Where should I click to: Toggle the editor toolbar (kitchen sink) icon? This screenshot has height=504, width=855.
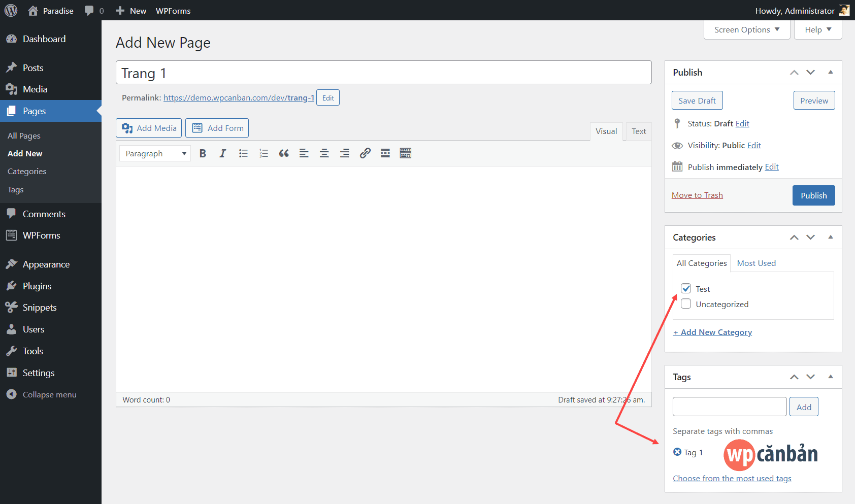click(x=405, y=153)
